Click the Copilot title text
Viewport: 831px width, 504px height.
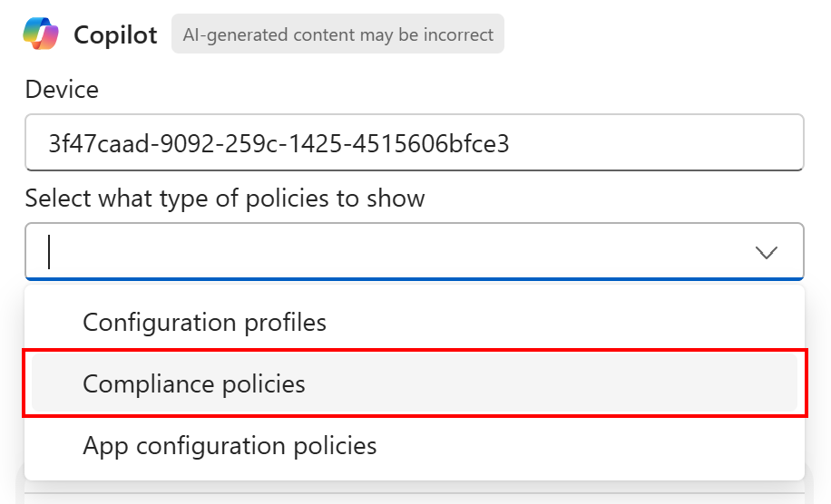[115, 35]
